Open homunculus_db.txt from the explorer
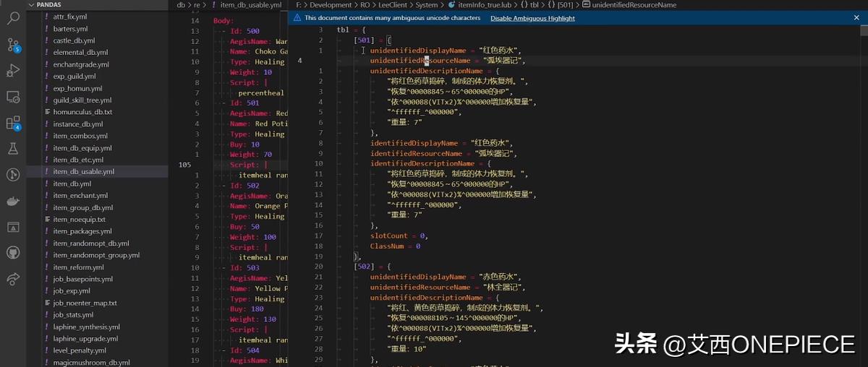Screen dimensions: 868x367 tap(82, 112)
